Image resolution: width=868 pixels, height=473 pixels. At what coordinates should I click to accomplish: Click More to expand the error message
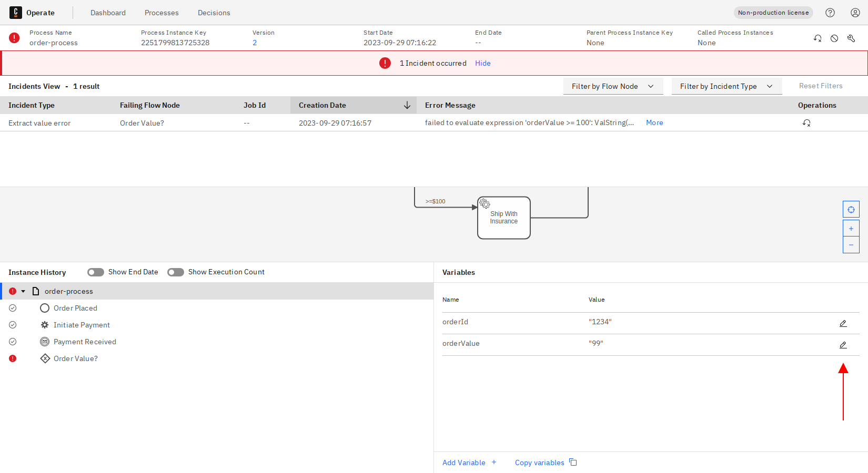coord(654,122)
